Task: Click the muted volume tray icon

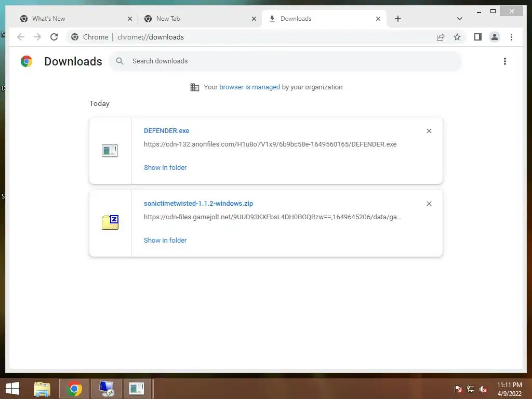Action: [x=483, y=389]
